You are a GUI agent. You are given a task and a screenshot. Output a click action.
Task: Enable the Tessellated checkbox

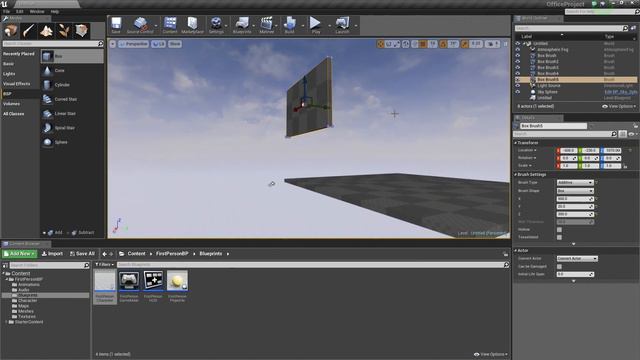point(559,237)
